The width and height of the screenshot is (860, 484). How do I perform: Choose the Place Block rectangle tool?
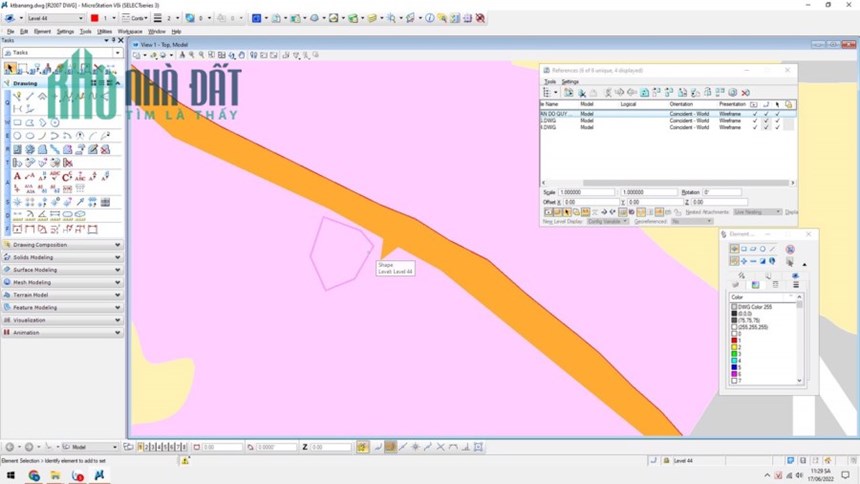pos(18,122)
